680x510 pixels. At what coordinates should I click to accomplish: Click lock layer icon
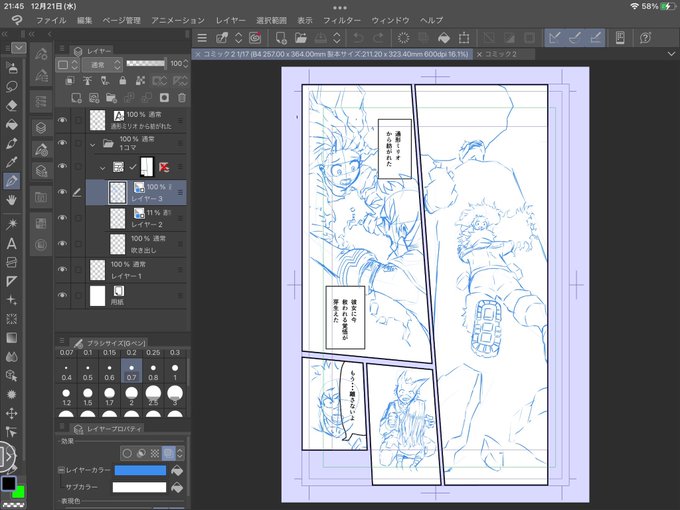point(123,81)
